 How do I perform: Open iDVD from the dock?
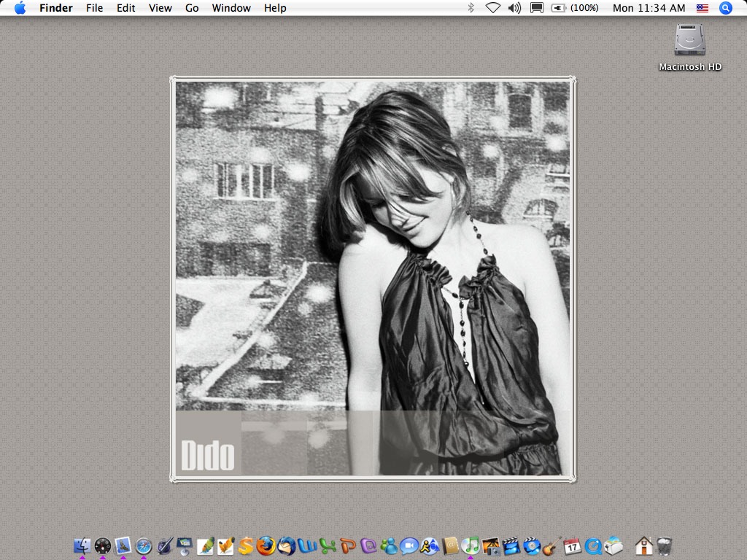click(x=532, y=545)
